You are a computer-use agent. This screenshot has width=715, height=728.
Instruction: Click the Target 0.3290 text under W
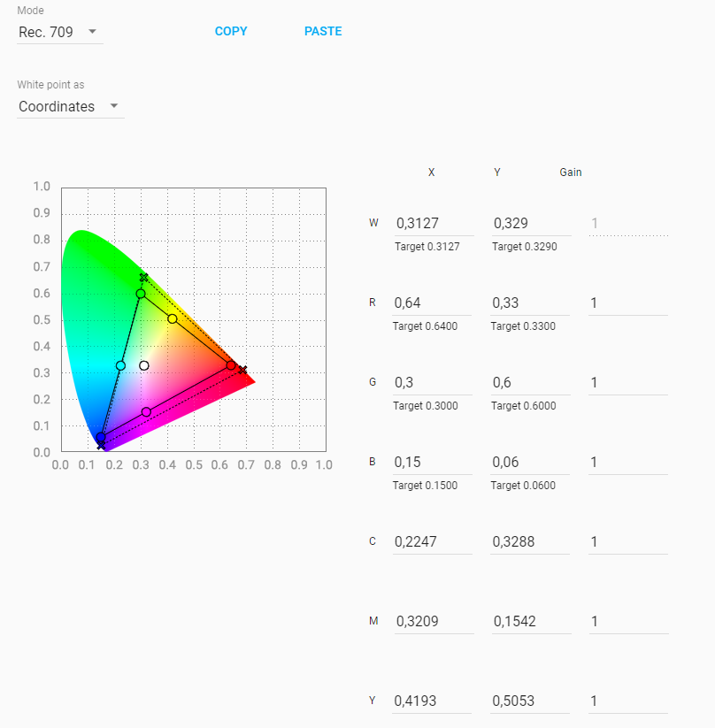(525, 247)
